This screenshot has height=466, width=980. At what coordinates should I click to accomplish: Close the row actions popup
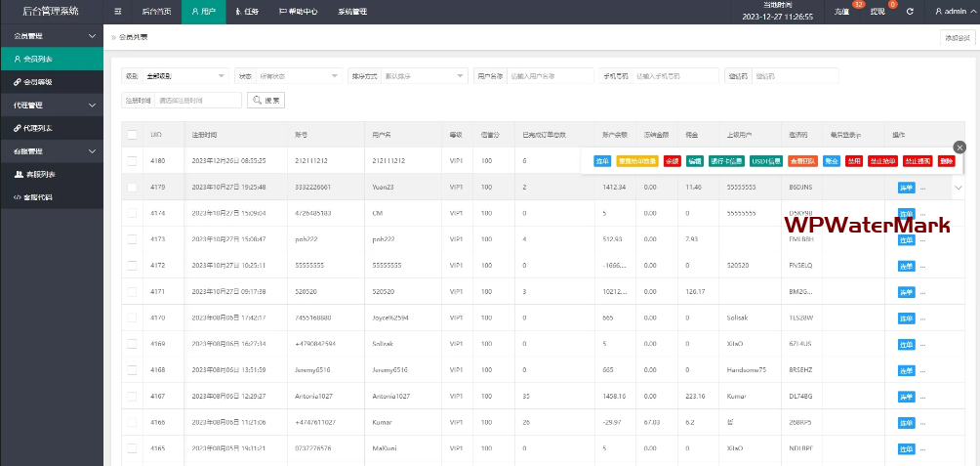point(960,147)
